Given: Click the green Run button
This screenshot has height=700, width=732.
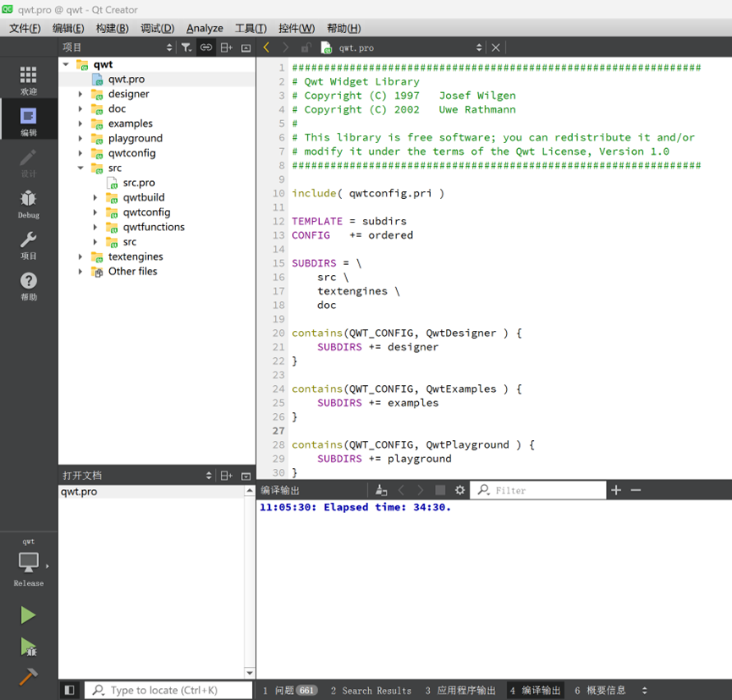Looking at the screenshot, I should (28, 615).
